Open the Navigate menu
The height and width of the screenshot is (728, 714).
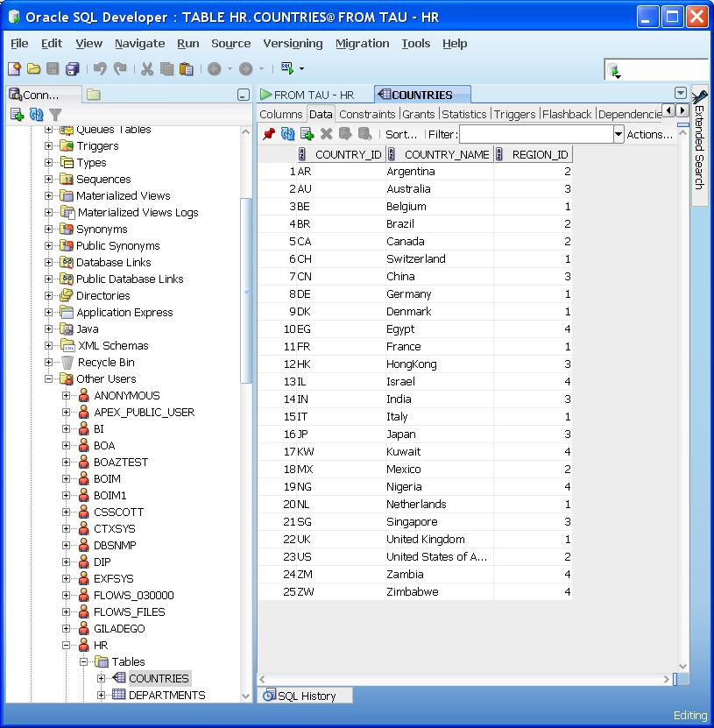click(140, 44)
